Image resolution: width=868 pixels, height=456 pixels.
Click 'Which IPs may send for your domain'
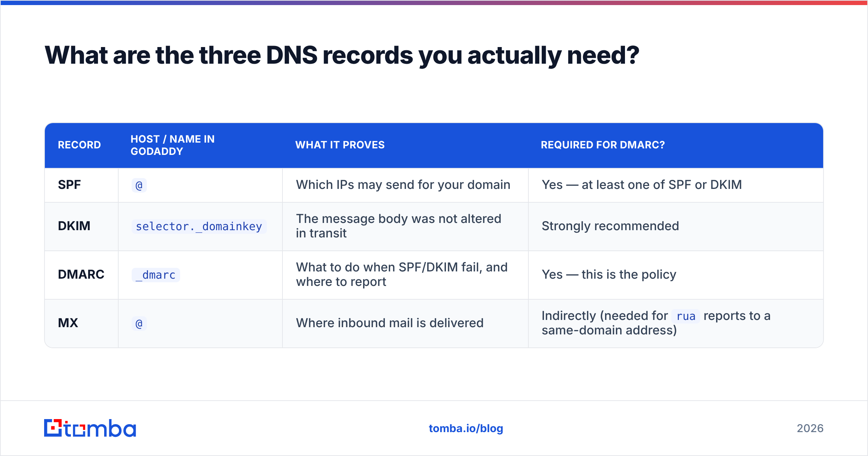tap(403, 185)
